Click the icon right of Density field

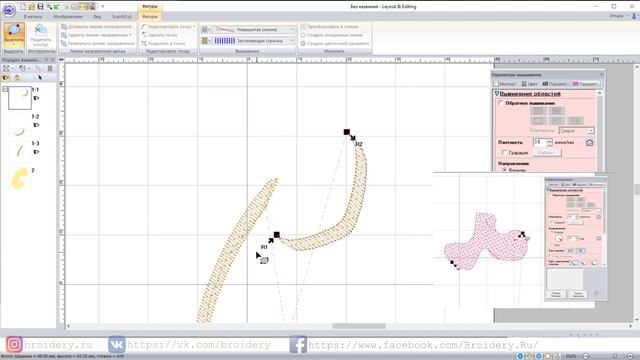(x=589, y=142)
